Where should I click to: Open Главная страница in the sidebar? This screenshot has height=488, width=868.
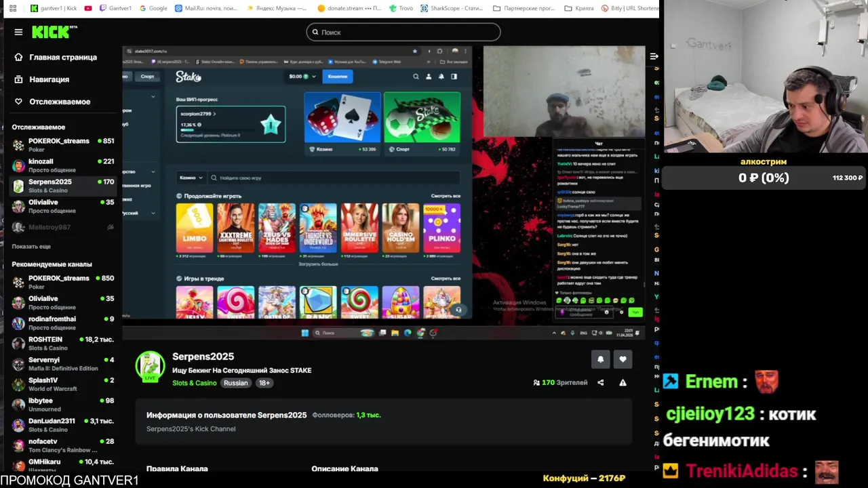(56, 58)
